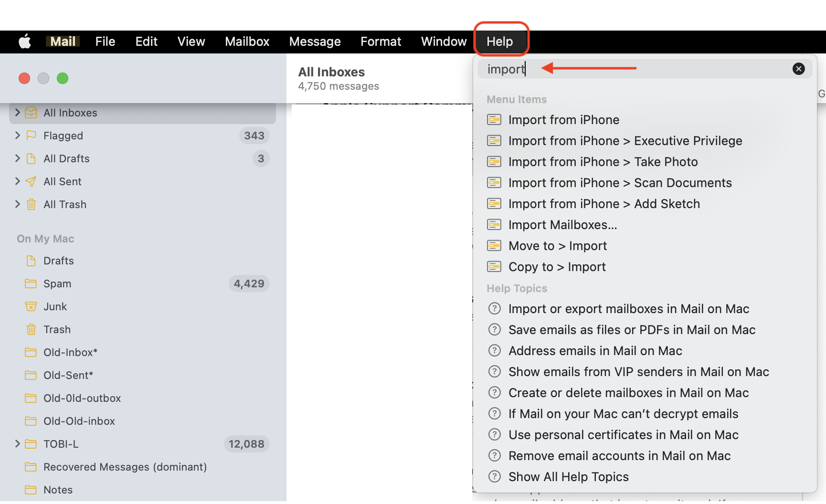Open the Apple menu
The width and height of the screenshot is (826, 504).
point(25,42)
